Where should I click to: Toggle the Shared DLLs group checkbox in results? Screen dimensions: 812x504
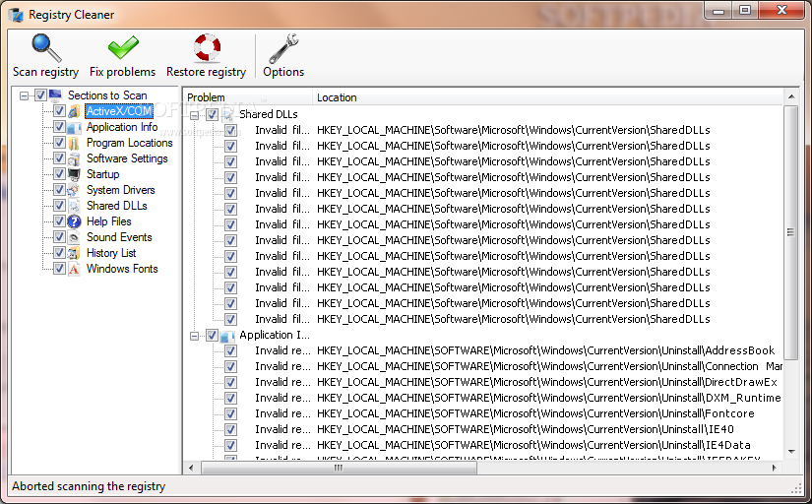point(212,114)
